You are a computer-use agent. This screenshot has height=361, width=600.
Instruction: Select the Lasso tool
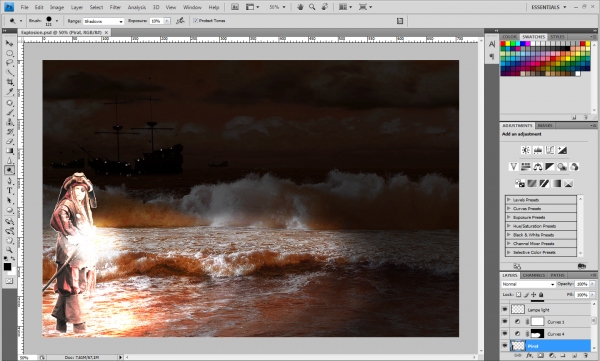(x=10, y=63)
